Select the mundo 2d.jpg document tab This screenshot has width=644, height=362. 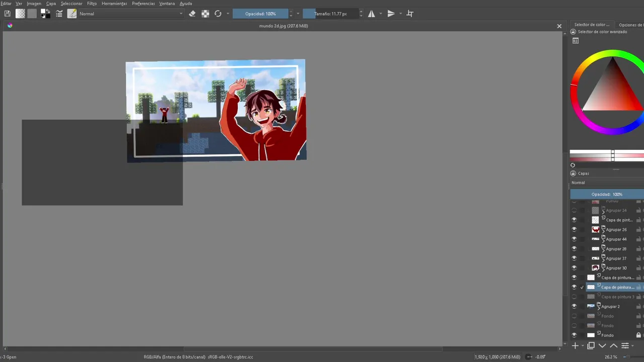point(283,26)
